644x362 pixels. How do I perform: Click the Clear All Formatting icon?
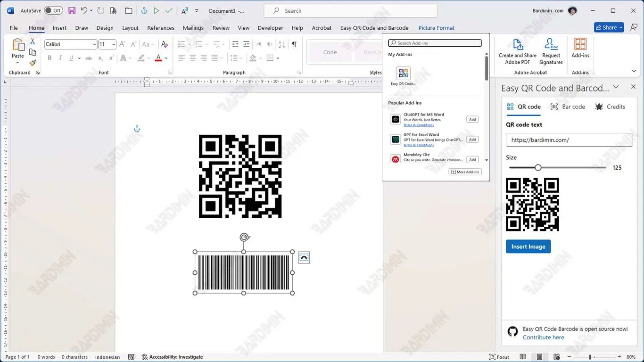click(x=165, y=44)
